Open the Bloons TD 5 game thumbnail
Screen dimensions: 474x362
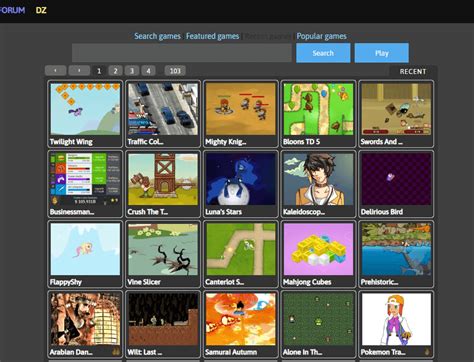tap(318, 109)
